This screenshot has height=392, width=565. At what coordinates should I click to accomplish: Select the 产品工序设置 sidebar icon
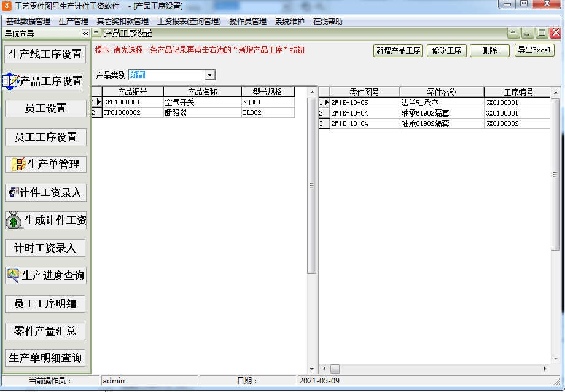tap(11, 80)
